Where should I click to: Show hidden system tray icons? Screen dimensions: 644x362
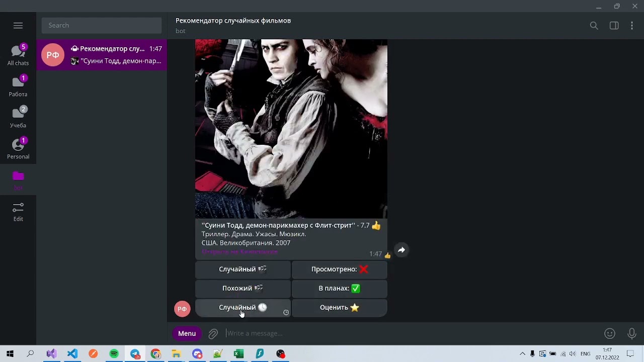point(522,354)
